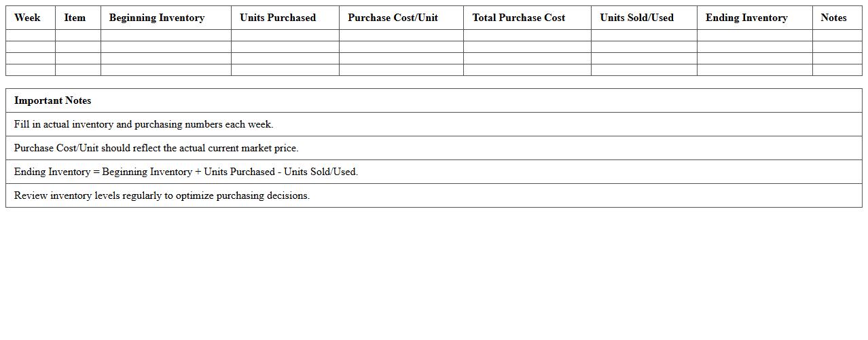Select the Item column header
The image size is (868, 340).
click(x=75, y=18)
